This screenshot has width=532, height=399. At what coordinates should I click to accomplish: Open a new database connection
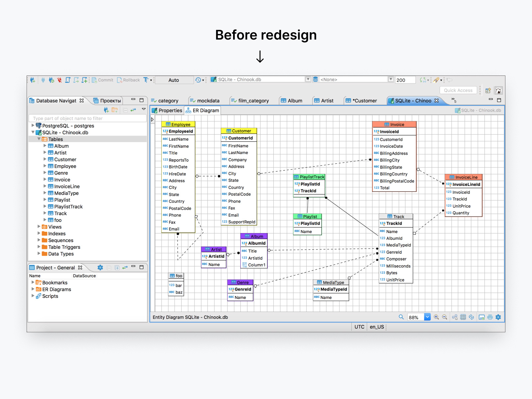click(32, 80)
